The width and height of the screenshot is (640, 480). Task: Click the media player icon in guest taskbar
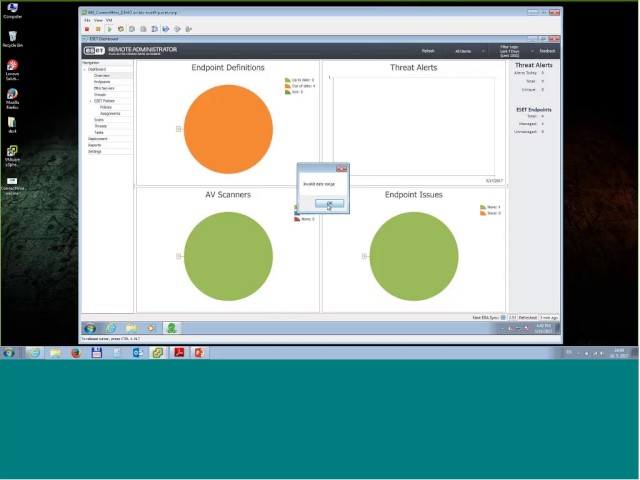coord(151,328)
